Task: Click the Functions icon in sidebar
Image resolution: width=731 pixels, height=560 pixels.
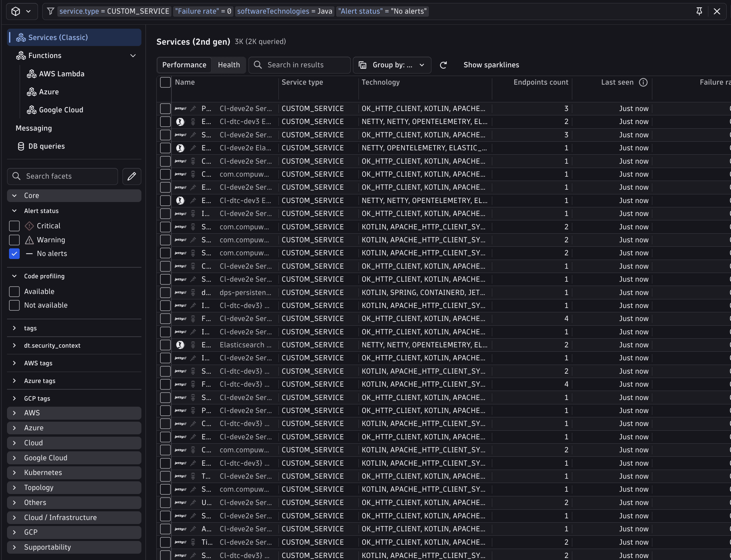Action: coord(21,56)
